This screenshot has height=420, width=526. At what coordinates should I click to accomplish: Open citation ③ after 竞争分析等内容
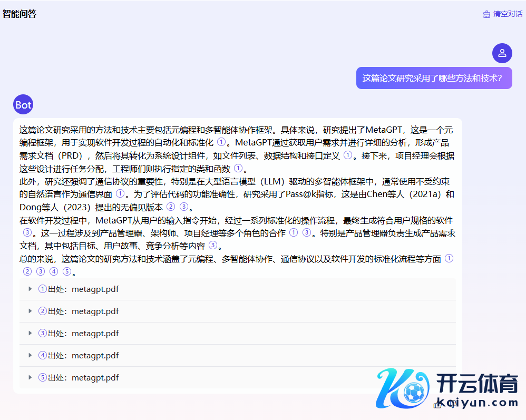click(x=213, y=246)
